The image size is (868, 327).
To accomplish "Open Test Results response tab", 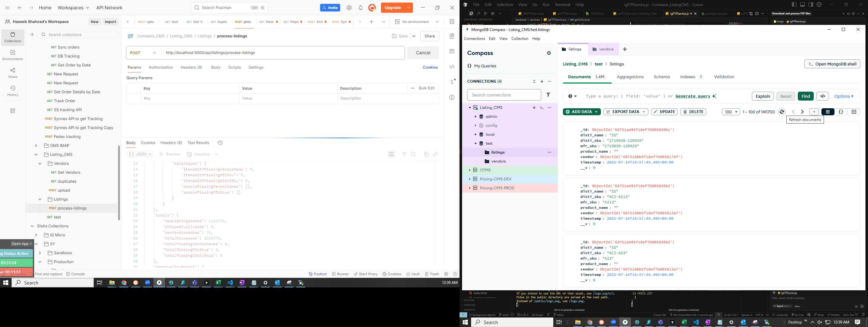I will click(198, 143).
